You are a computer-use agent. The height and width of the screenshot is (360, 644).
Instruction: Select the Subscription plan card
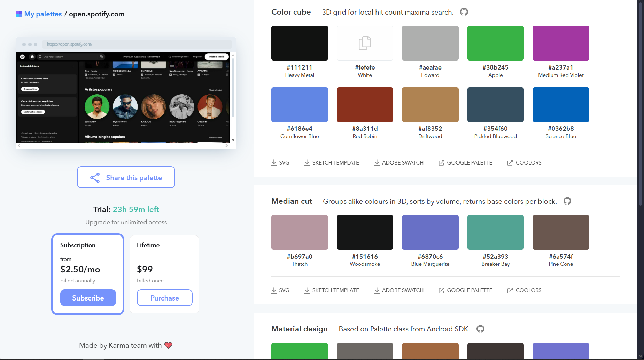[88, 257]
